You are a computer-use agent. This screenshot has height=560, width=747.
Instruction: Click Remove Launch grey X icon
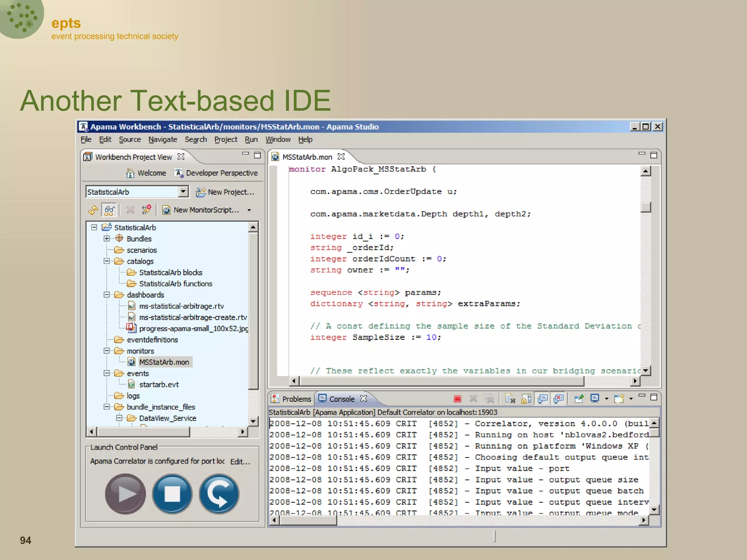coord(473,398)
